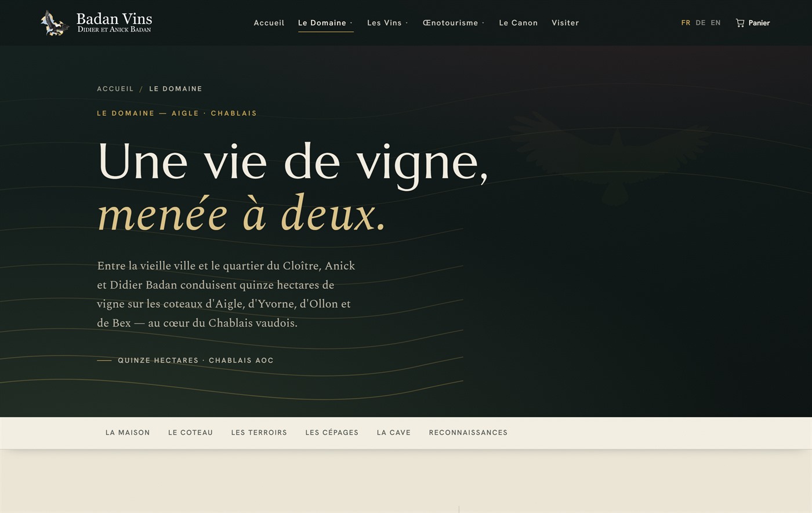Expand the Le Domaine dropdown menu
812x513 pixels.
pos(325,23)
